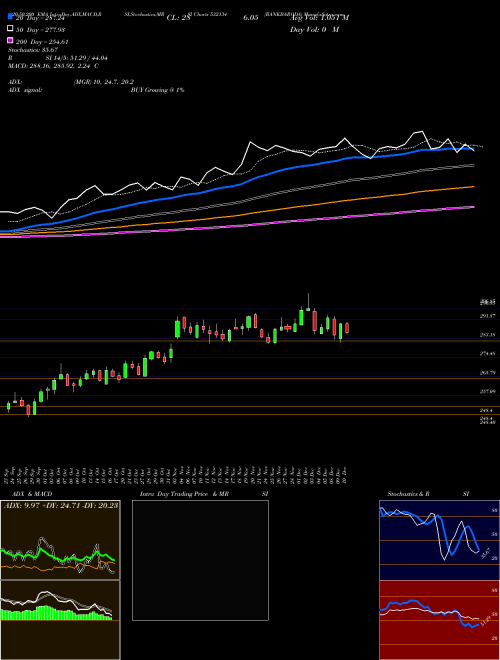Click the 263.79 price axis label
The height and width of the screenshot is (660, 500).
[488, 373]
